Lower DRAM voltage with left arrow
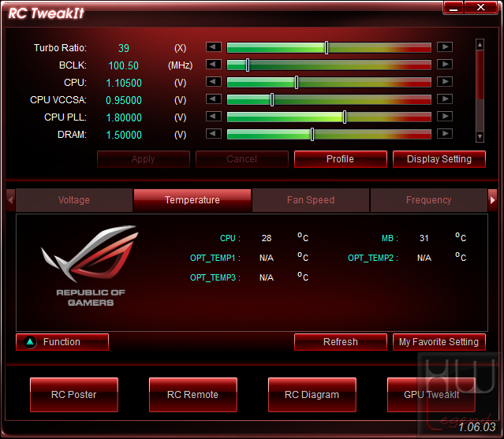 214,134
